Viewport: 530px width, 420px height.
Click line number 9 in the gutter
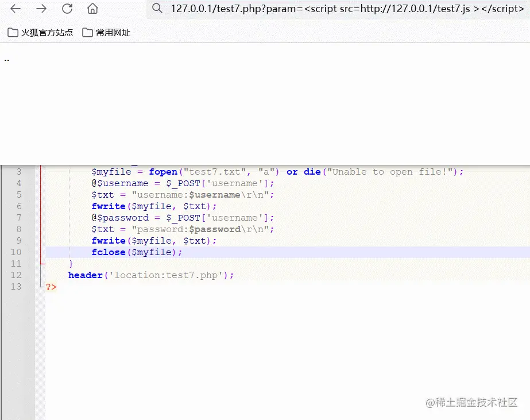click(x=19, y=240)
